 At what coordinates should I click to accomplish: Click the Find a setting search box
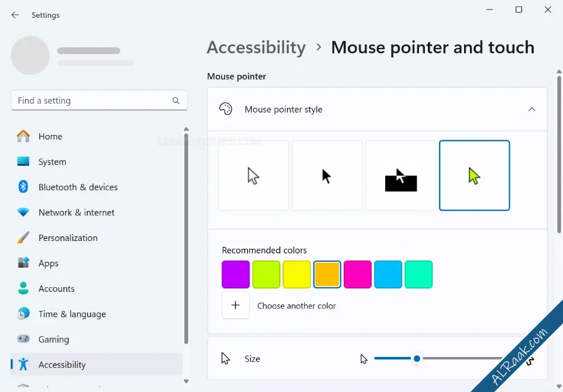point(99,101)
